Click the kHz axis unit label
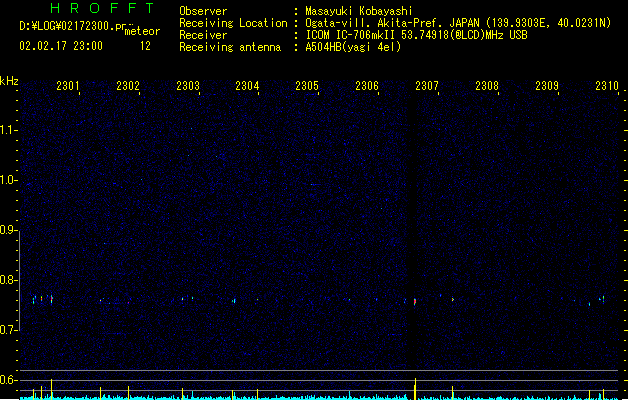 pyautogui.click(x=9, y=81)
